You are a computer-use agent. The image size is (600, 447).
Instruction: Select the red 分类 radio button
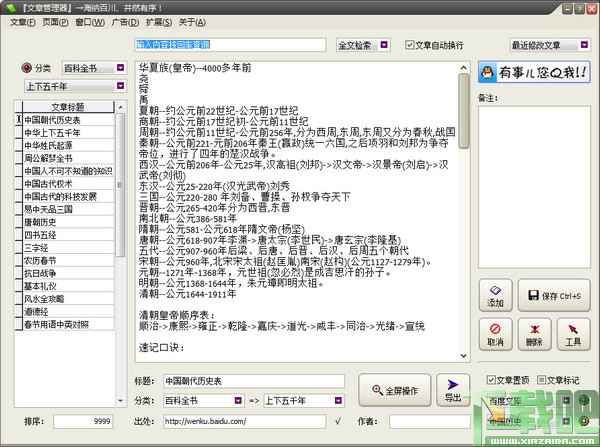point(26,68)
